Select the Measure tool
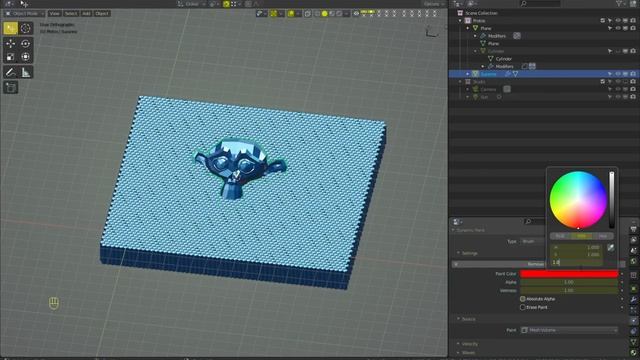This screenshot has height=360, width=640. 25,72
